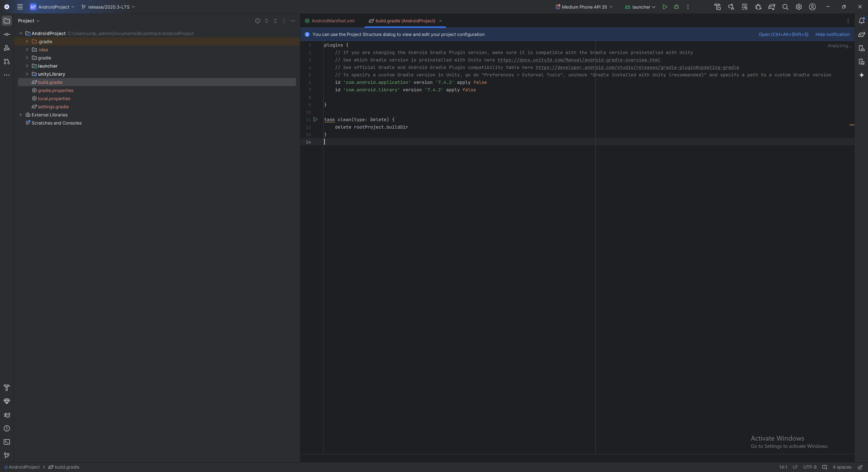Open the main hamburger menu
This screenshot has height=472, width=868.
pos(20,7)
